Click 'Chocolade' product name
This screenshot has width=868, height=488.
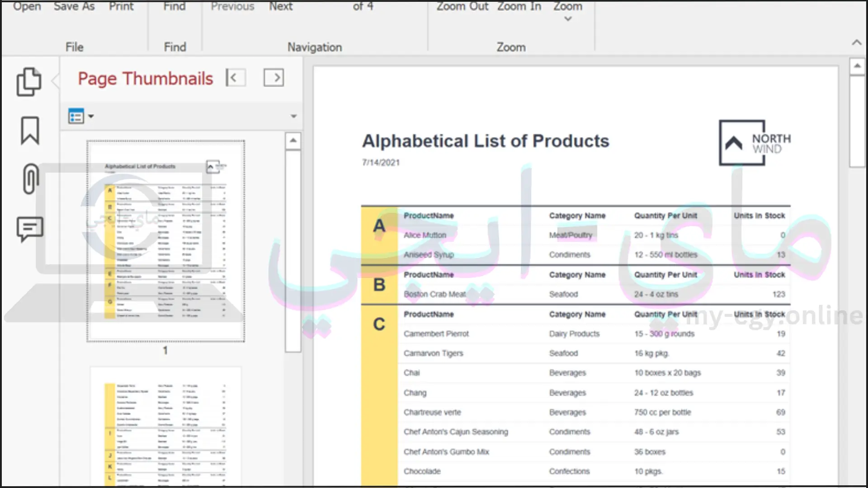(422, 471)
